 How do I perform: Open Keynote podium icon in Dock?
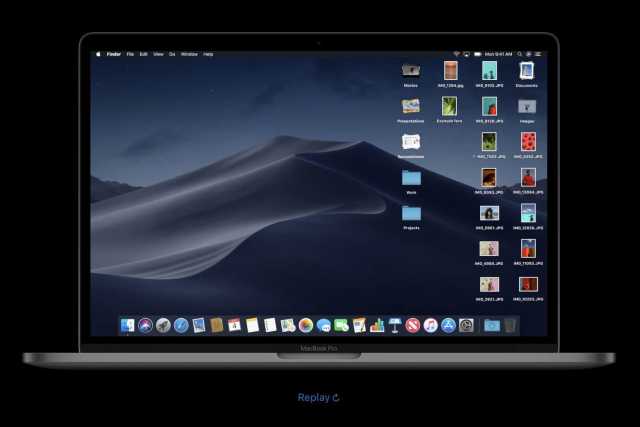click(x=395, y=325)
